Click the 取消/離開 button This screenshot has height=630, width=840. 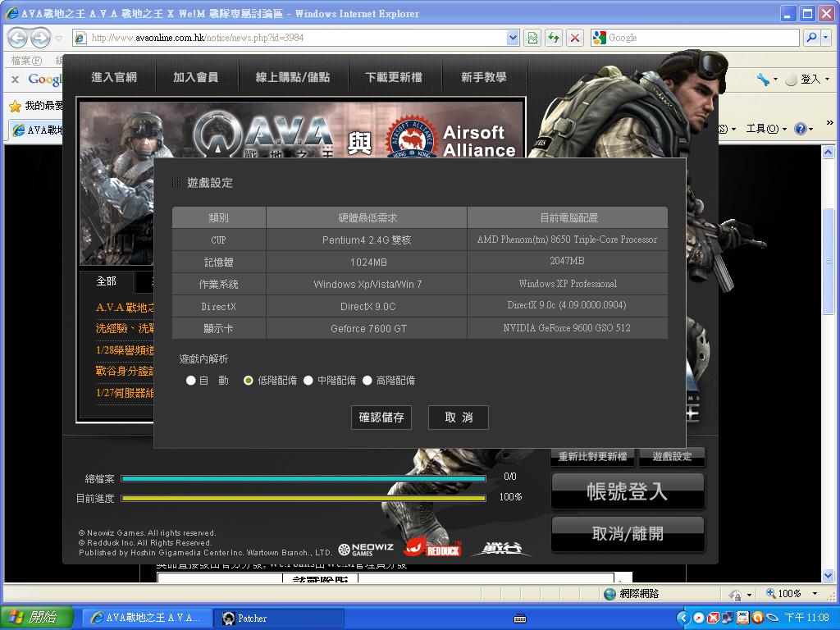[628, 533]
